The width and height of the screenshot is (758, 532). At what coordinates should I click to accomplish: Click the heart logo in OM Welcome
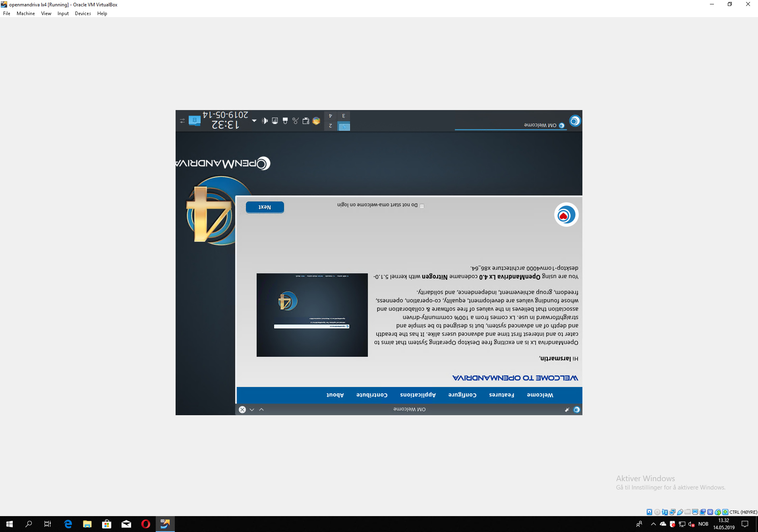pyautogui.click(x=566, y=215)
